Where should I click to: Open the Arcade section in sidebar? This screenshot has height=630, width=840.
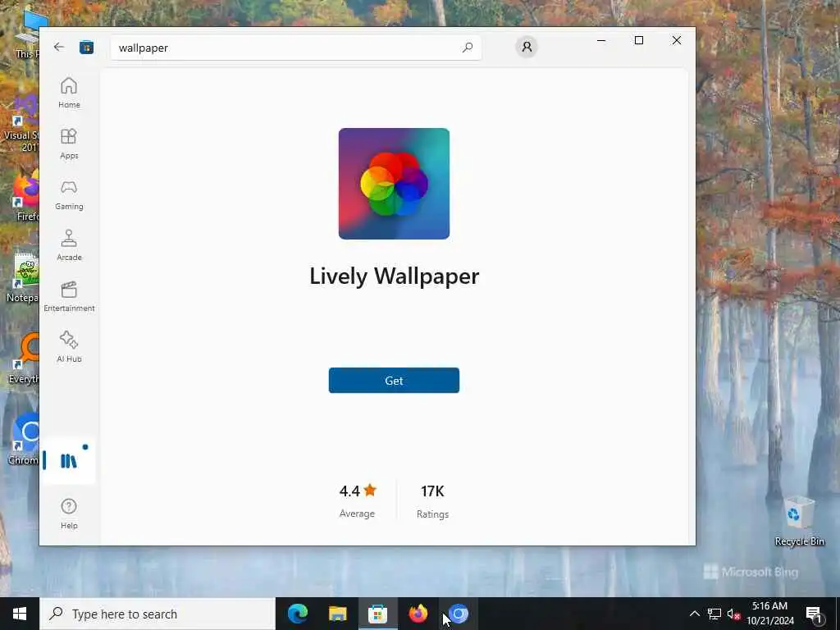pos(69,245)
